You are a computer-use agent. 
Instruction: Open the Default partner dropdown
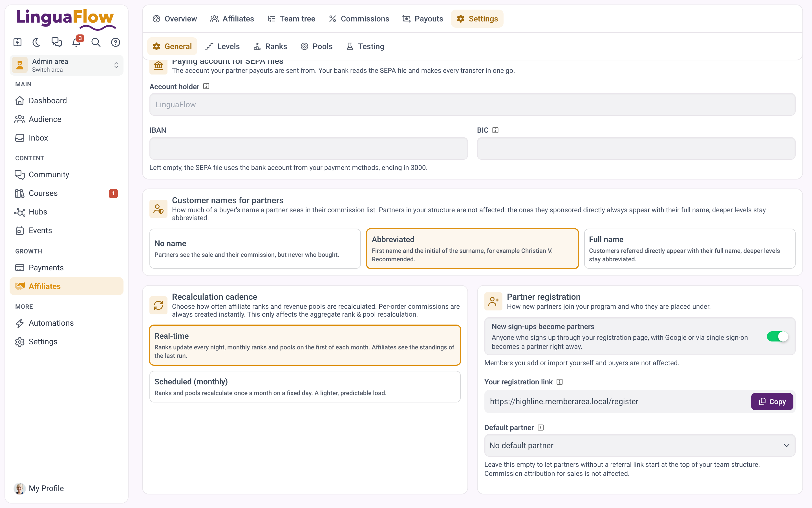pyautogui.click(x=639, y=445)
